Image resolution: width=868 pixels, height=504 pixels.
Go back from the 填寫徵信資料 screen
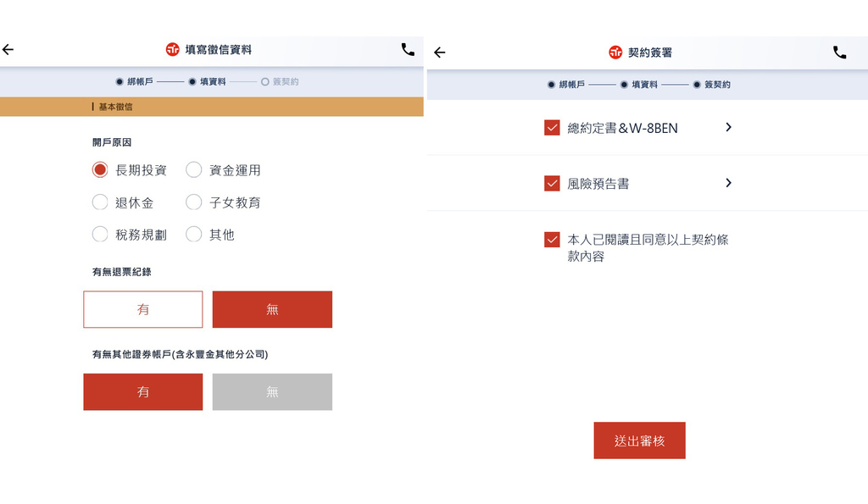tap(8, 50)
